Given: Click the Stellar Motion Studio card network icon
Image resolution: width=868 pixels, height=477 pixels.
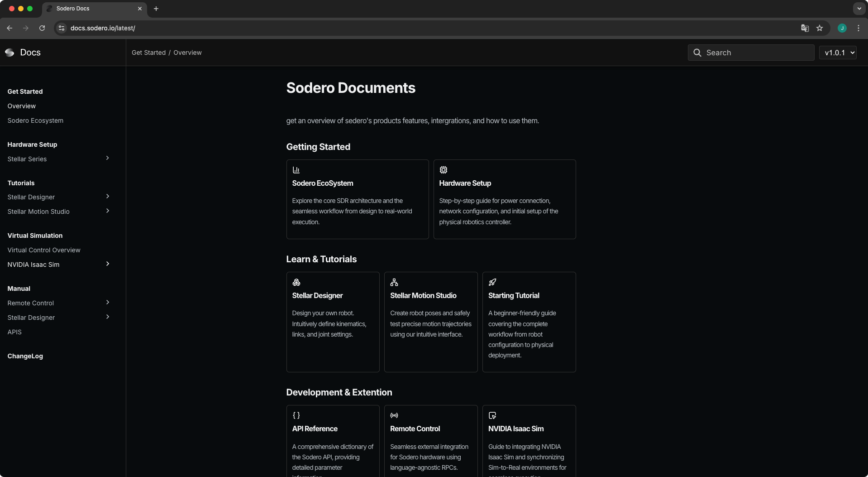Looking at the screenshot, I should coord(394,282).
